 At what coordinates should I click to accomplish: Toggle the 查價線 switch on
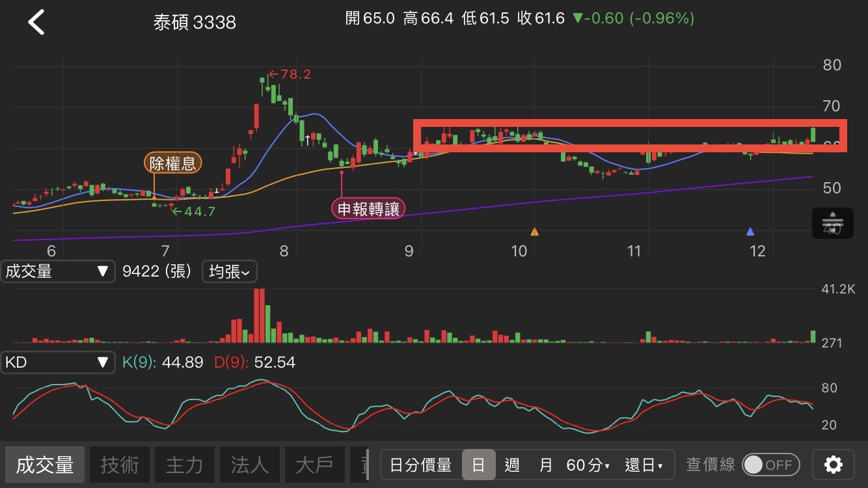click(x=771, y=465)
